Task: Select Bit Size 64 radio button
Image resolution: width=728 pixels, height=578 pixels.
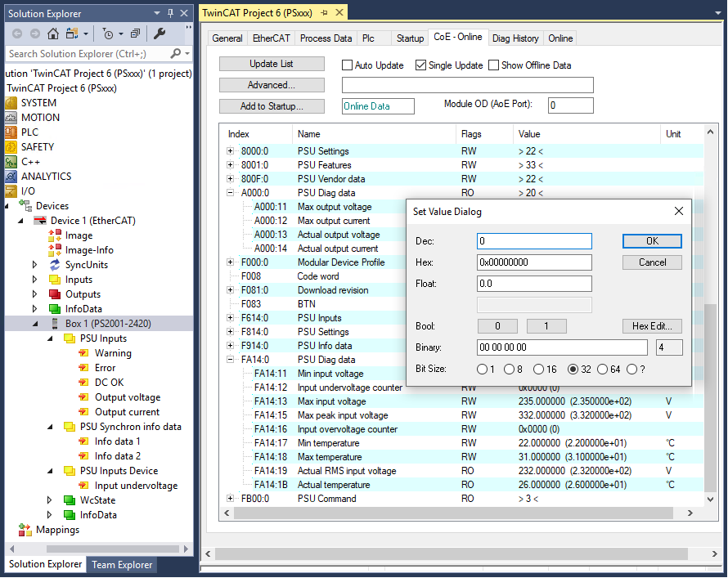Action: [x=603, y=370]
